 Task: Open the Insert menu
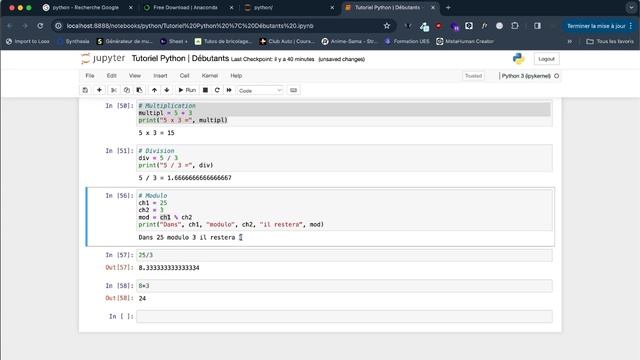pos(160,76)
